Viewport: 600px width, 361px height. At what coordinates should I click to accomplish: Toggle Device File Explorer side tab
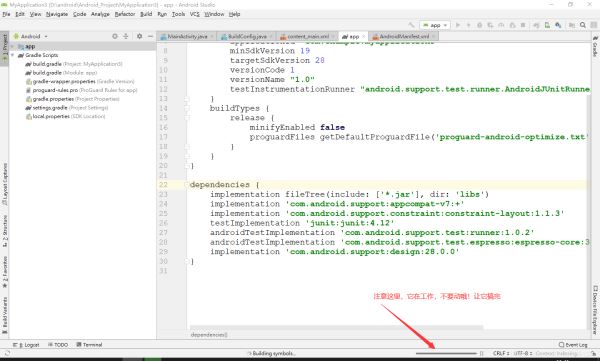pyautogui.click(x=595, y=309)
